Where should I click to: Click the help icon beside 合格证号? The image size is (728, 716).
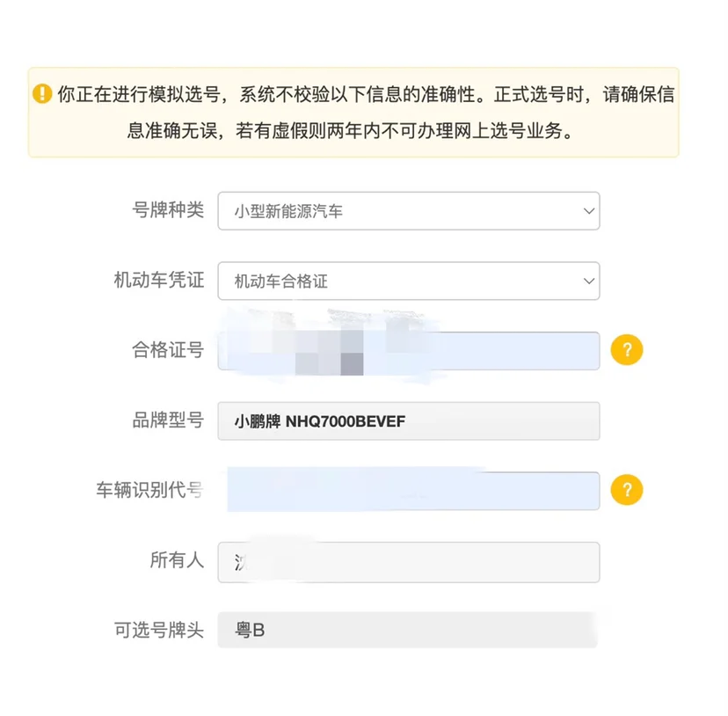click(x=626, y=350)
